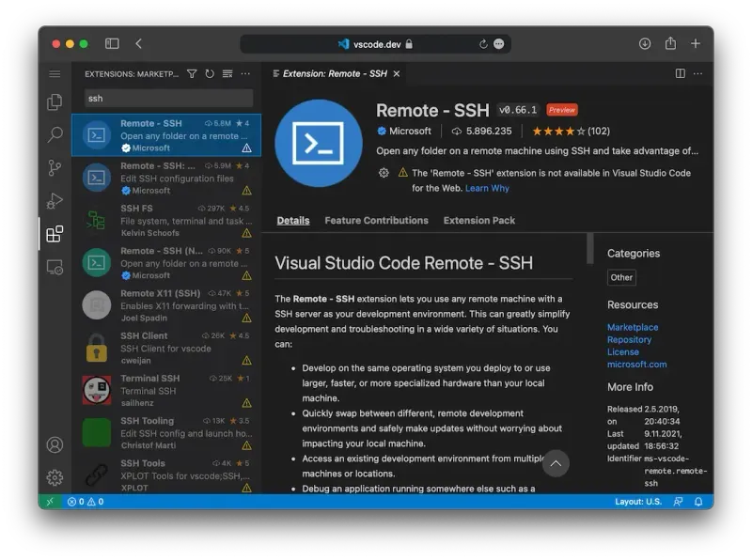This screenshot has width=752, height=560.
Task: Close the Extension: Remote - SSH tab
Action: pyautogui.click(x=397, y=74)
